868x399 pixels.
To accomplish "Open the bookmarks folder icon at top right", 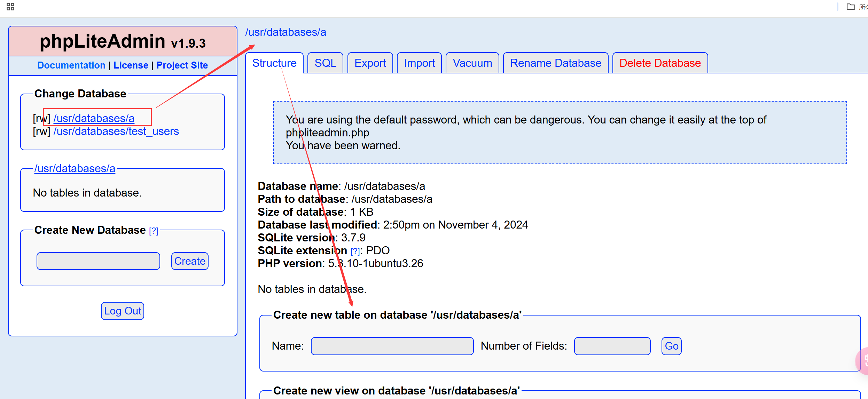I will click(x=851, y=7).
